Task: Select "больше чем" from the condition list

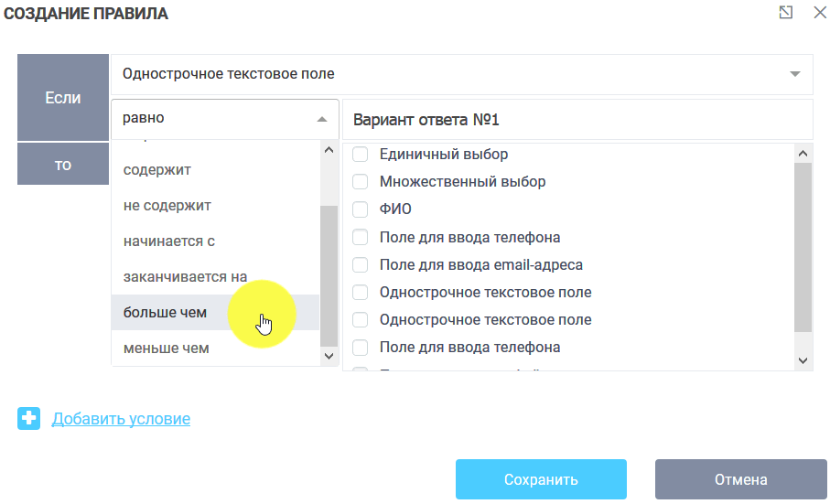Action: (x=166, y=313)
